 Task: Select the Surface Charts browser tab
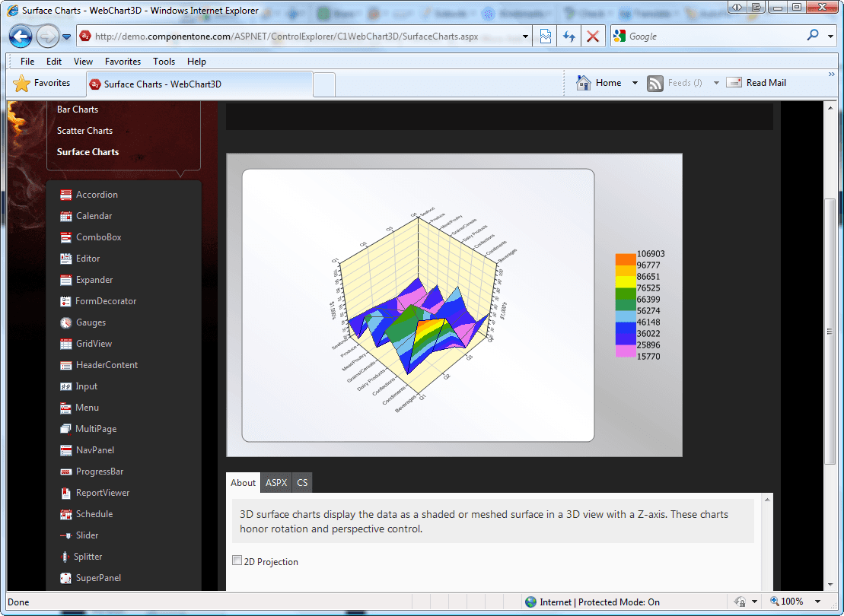[x=199, y=84]
